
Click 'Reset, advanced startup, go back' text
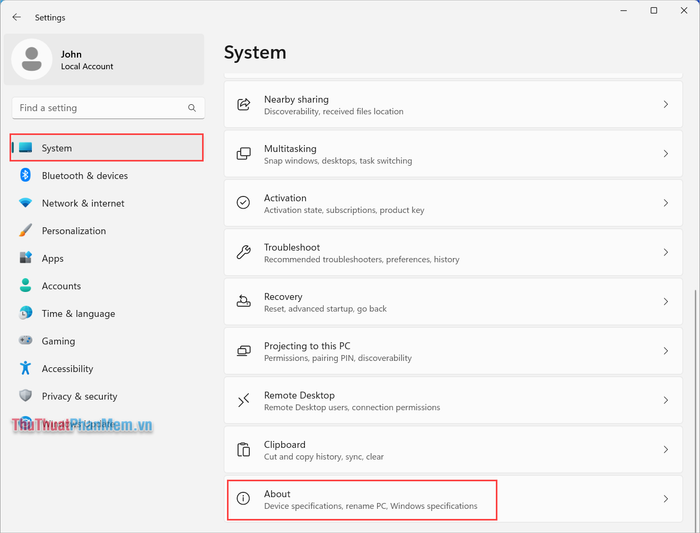[x=325, y=308]
